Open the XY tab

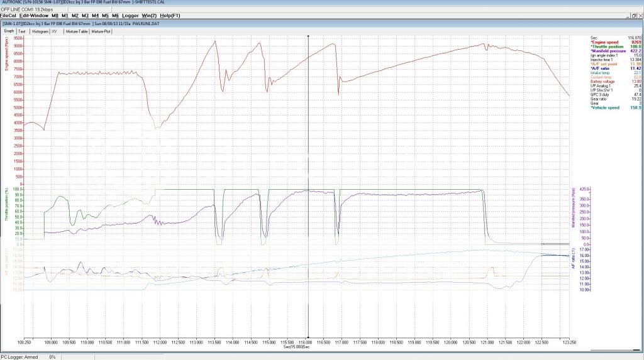click(x=54, y=31)
